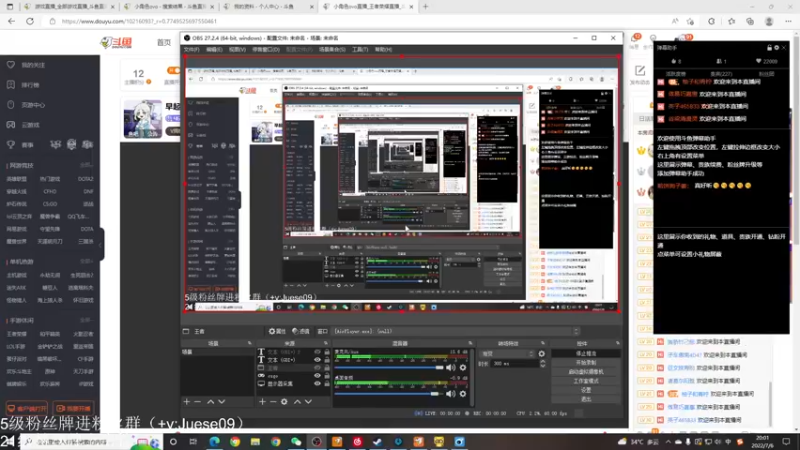800x450 pixels.
Task: Open 云游戏 gamepad icon in Douyu sidebar
Action: [x=11, y=124]
